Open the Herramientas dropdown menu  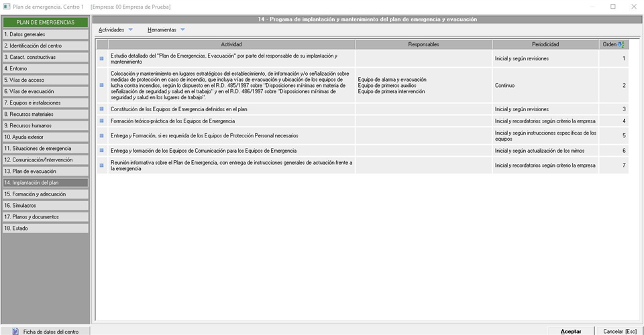click(166, 30)
